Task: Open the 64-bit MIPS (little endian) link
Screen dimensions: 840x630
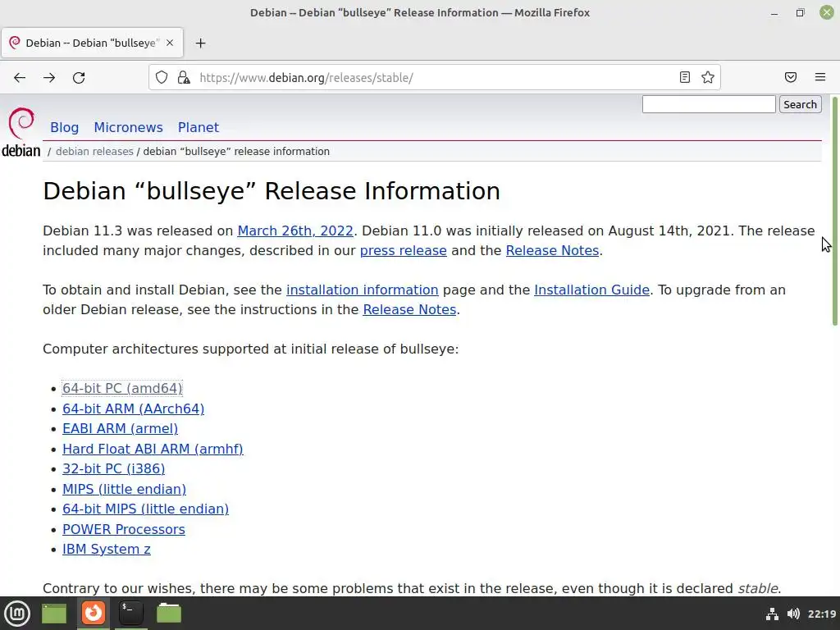Action: point(145,509)
